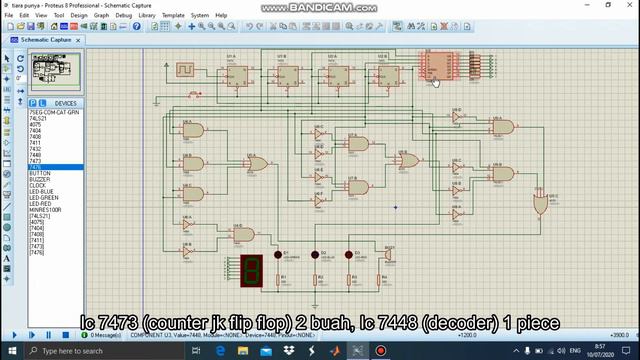Click the New Project toolbar icon
The width and height of the screenshot is (640, 360).
(x=11, y=27)
